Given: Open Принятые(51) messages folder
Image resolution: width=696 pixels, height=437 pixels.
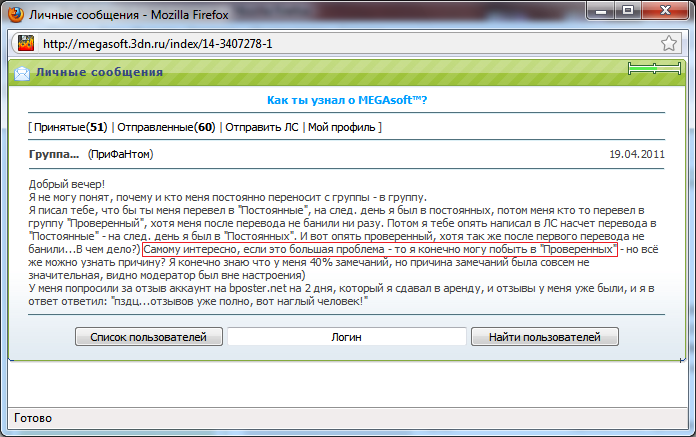Looking at the screenshot, I should coord(71,127).
